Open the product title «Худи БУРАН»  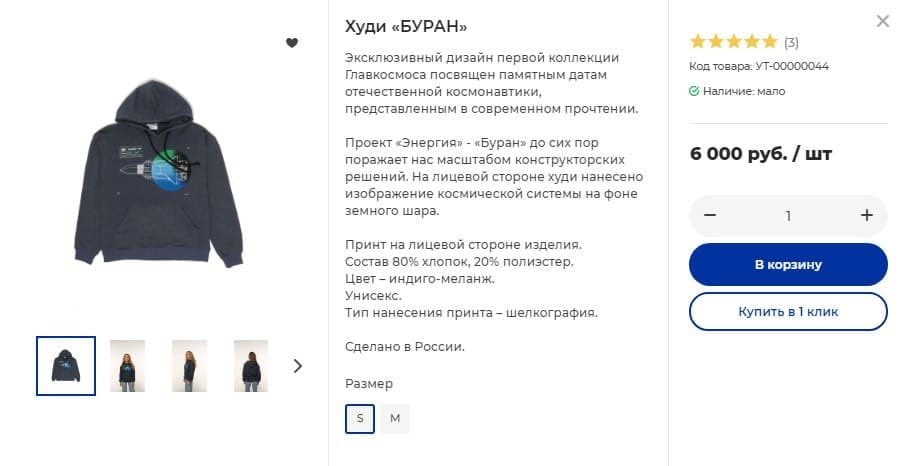tap(406, 27)
